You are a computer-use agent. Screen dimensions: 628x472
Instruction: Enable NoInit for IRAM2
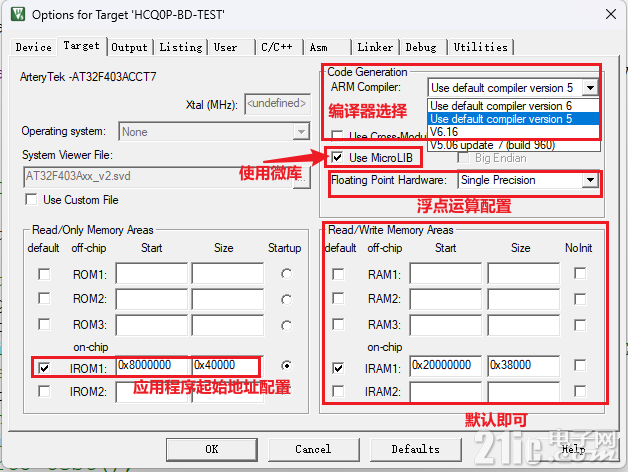click(x=580, y=391)
